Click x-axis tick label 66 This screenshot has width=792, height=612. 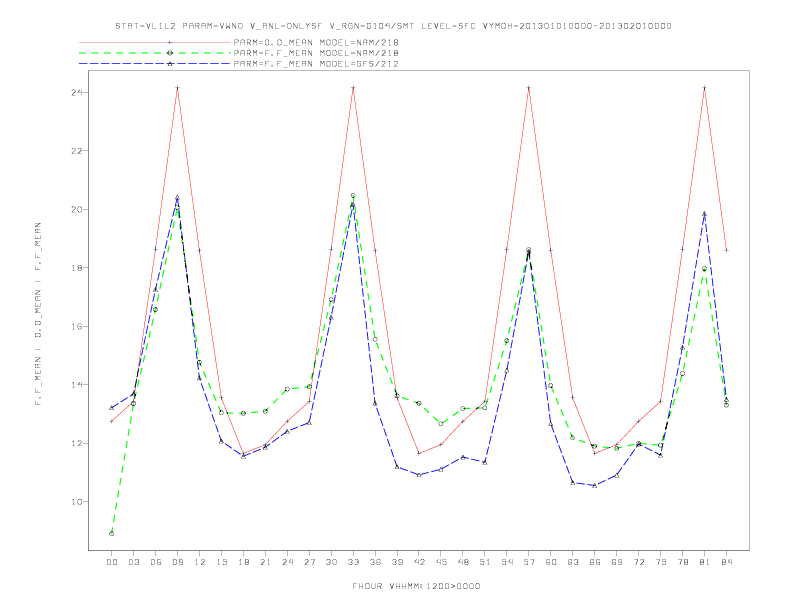(595, 562)
